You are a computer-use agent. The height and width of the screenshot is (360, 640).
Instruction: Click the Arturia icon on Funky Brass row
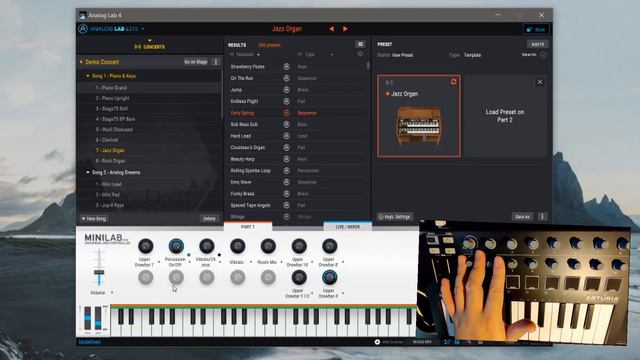point(287,194)
